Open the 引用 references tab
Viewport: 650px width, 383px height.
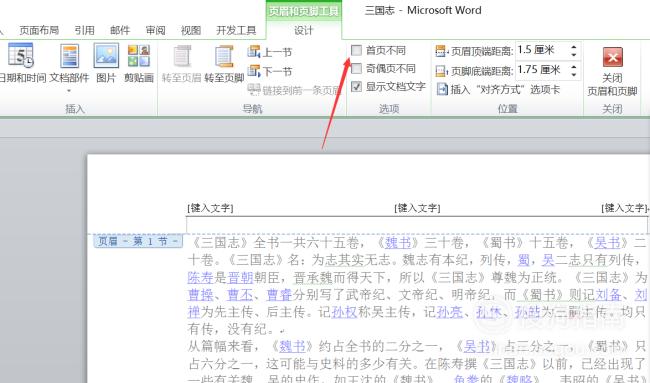(x=85, y=30)
